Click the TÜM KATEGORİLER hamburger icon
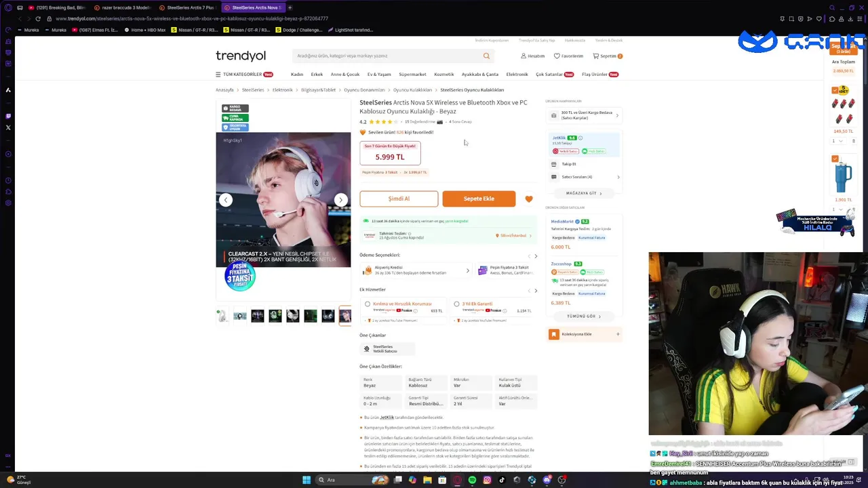 (218, 75)
